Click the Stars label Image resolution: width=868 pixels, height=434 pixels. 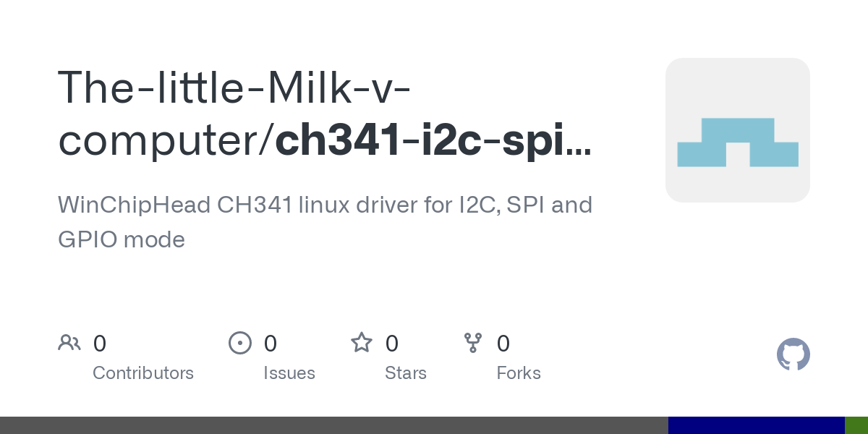pos(406,373)
